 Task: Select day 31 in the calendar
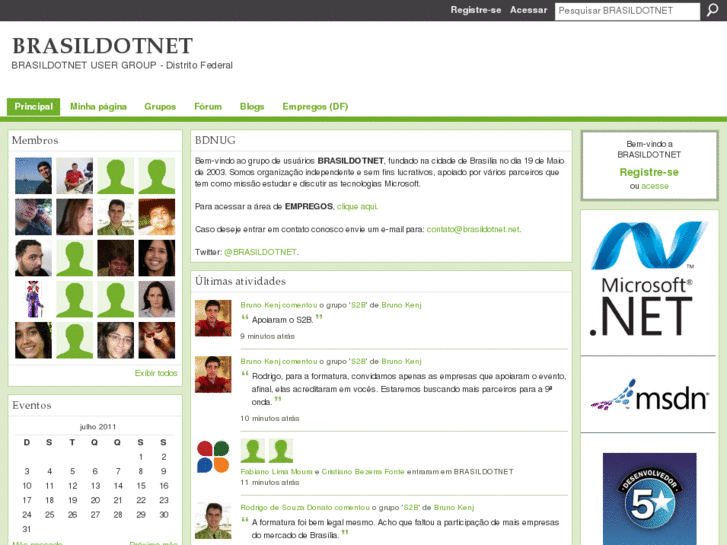(26, 529)
